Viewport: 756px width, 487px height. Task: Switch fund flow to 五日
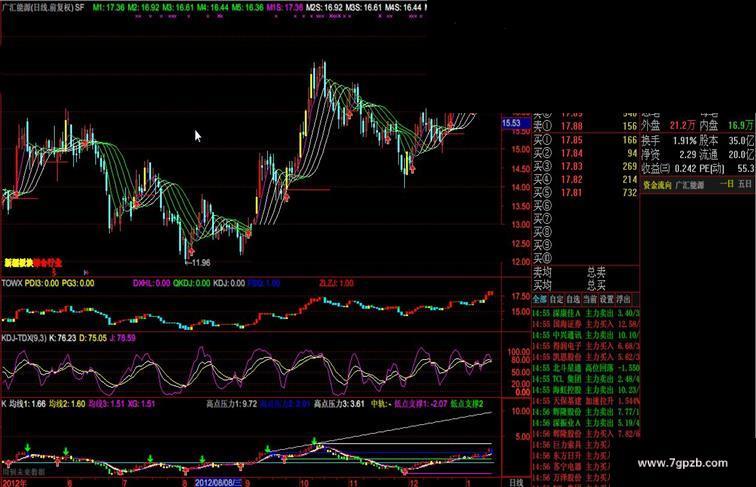pos(745,184)
